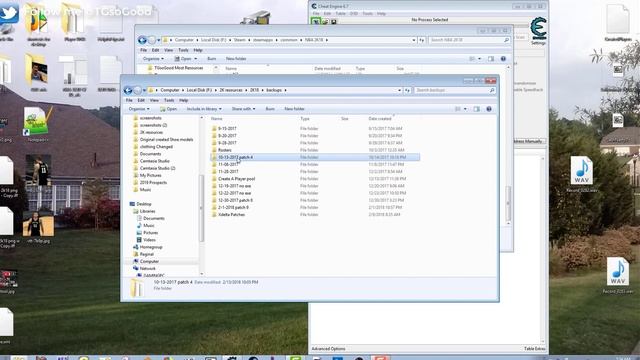Click Cheat Engine save floppy icon
Viewport: 640px width, 360px height.
click(333, 21)
